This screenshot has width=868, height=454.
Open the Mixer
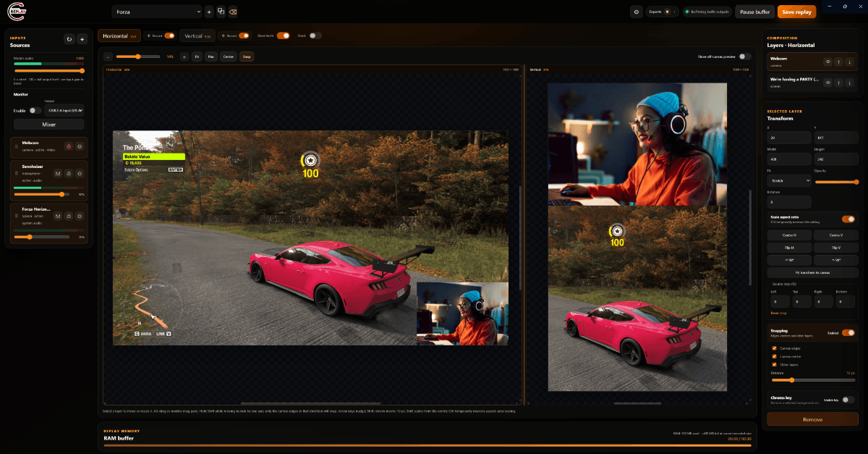tap(49, 125)
